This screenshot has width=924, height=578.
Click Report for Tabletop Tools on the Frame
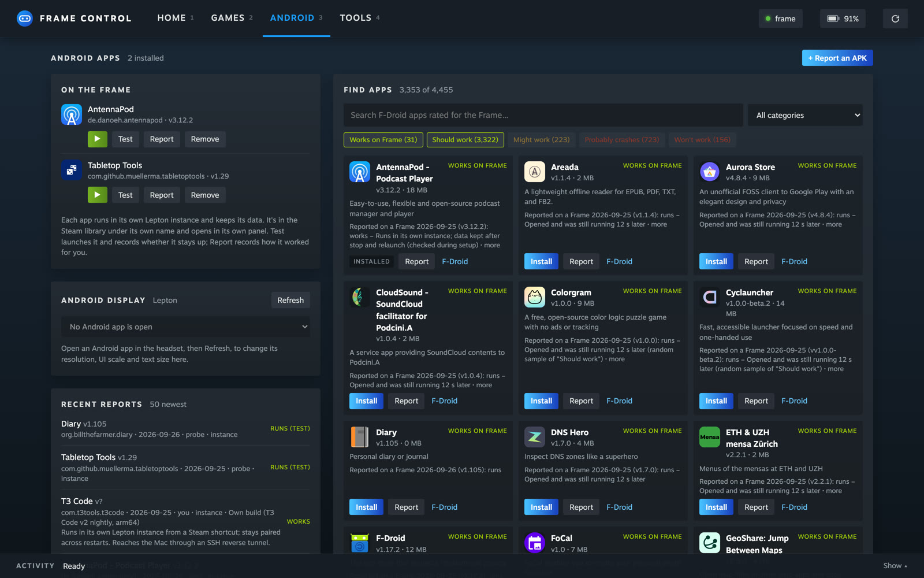162,195
